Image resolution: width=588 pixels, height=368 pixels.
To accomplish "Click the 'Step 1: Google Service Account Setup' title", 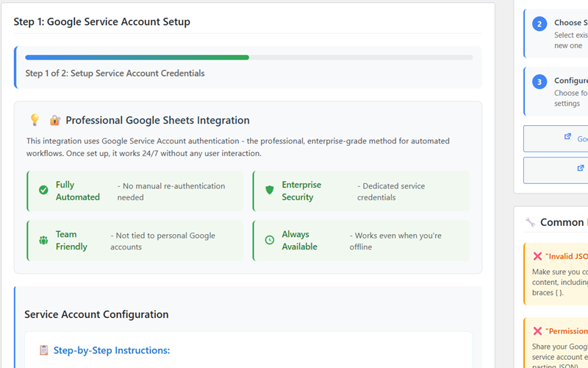I will pos(102,22).
